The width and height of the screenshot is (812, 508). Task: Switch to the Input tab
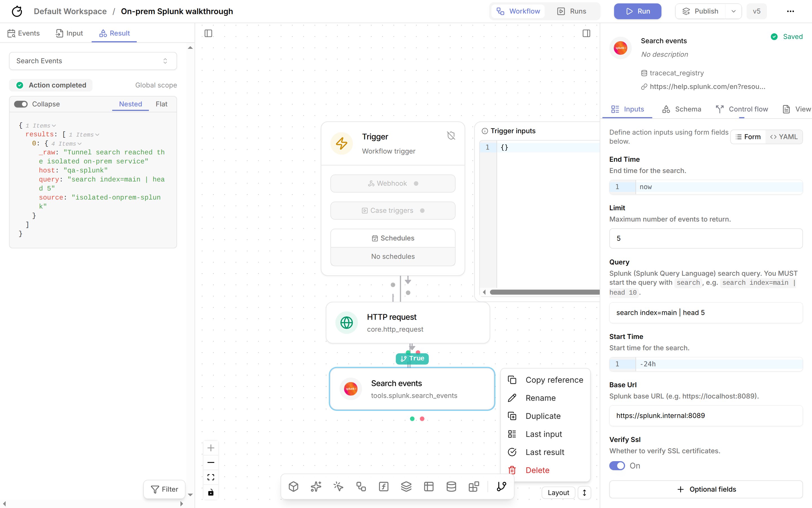click(69, 33)
